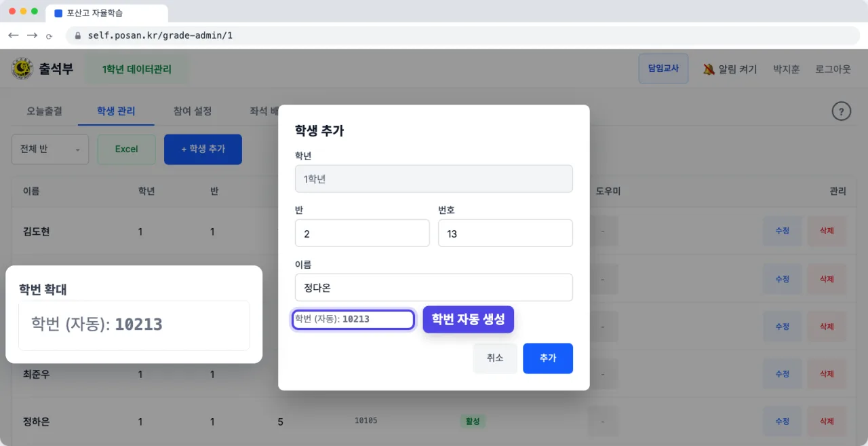Click the 이름 field containing 정다온
This screenshot has height=446, width=868.
click(434, 287)
